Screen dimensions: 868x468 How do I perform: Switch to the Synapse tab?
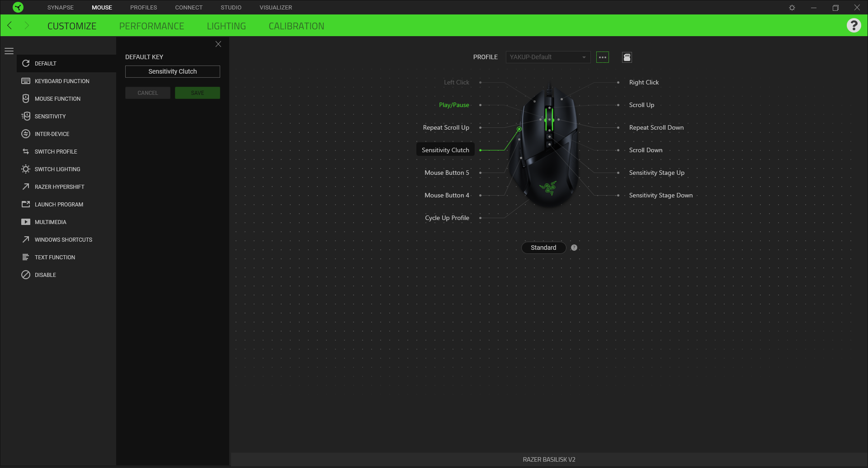click(x=61, y=7)
